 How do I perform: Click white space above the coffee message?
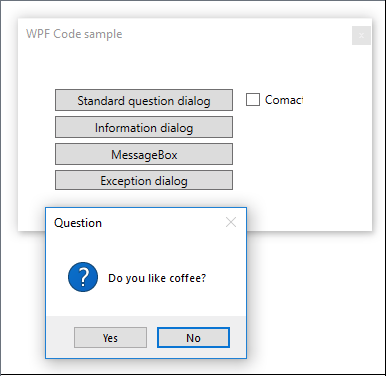click(147, 248)
